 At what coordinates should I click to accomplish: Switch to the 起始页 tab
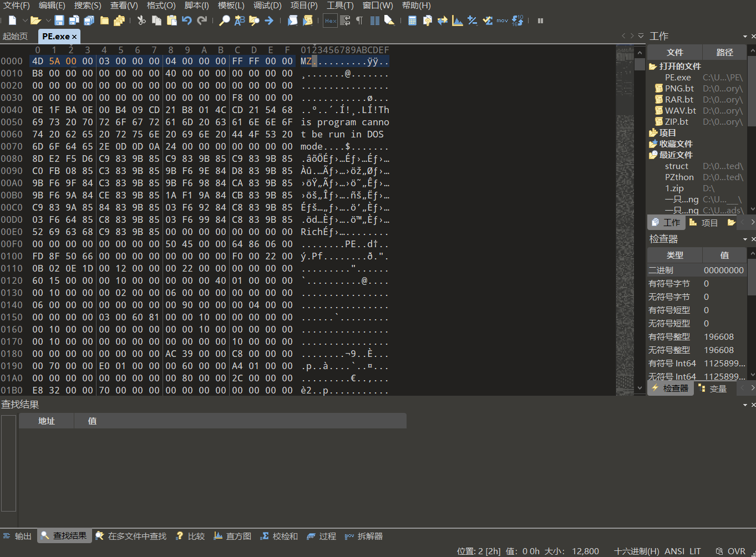click(x=16, y=37)
